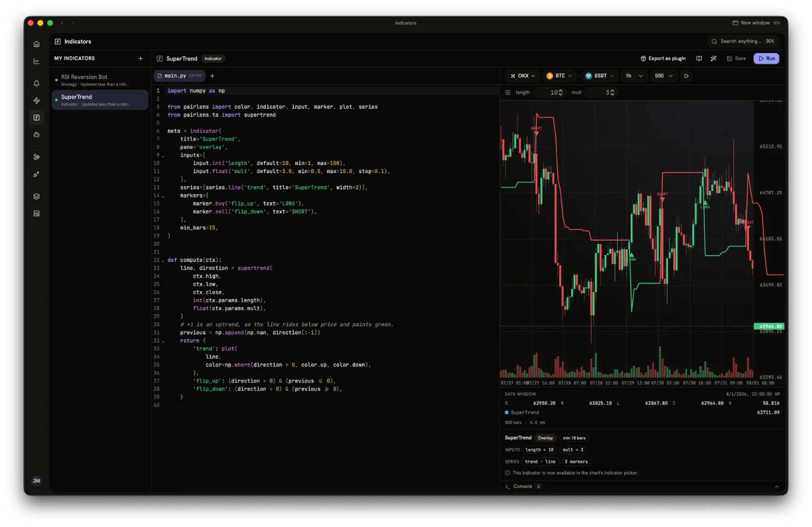Click the sidebar icon below the bell
The image size is (812, 527).
36,101
